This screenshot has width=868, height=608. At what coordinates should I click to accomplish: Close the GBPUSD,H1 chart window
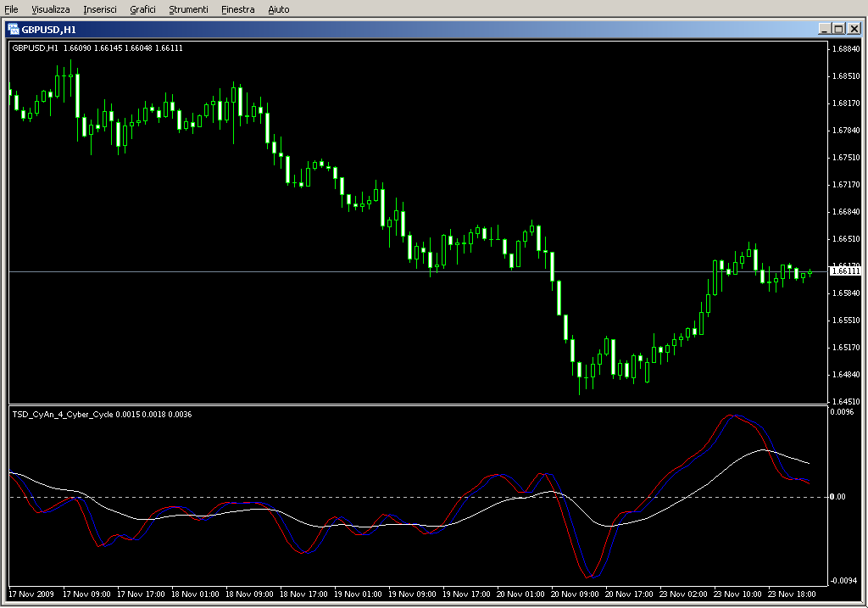pyautogui.click(x=854, y=29)
